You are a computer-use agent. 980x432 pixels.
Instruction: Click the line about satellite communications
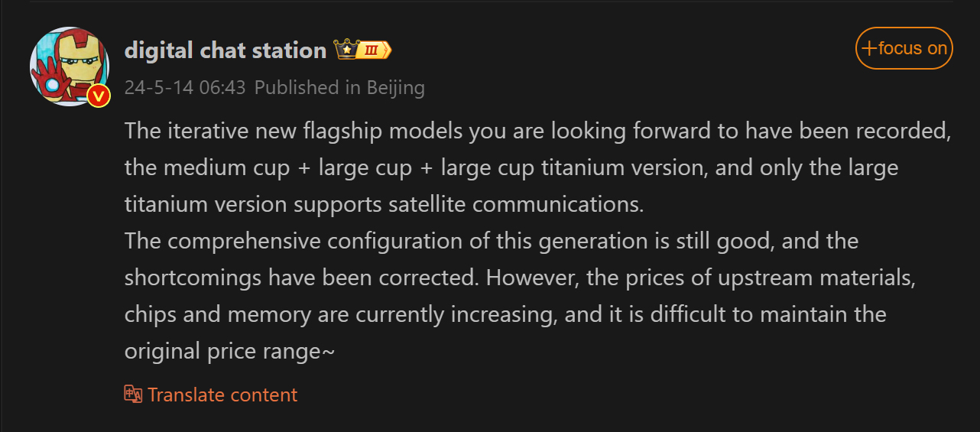click(x=385, y=204)
